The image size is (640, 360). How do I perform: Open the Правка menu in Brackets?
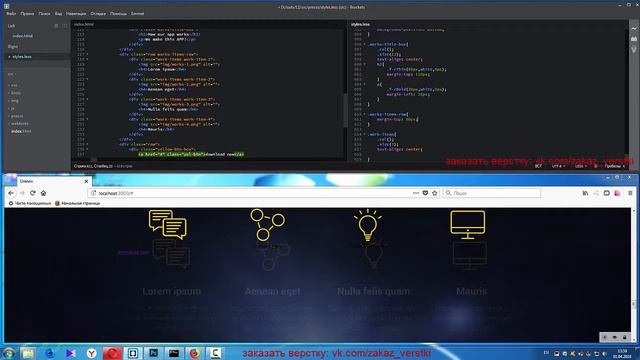pos(27,14)
